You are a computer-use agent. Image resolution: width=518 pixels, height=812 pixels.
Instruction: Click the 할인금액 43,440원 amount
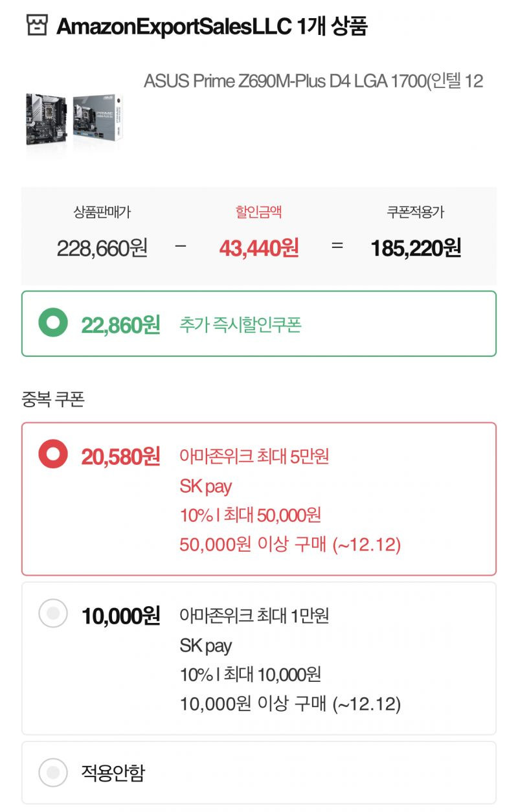259,248
